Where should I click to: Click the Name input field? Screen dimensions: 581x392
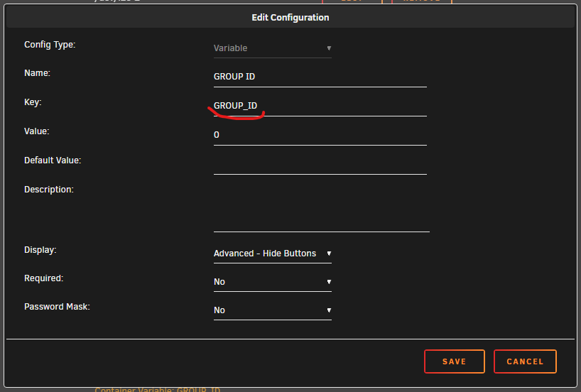pyautogui.click(x=320, y=77)
